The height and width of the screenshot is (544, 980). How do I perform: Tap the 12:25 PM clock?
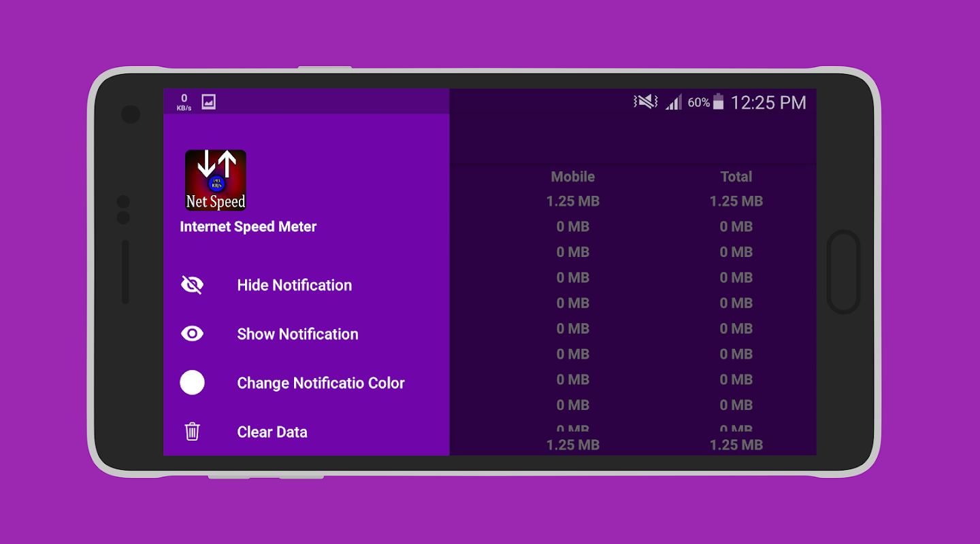click(768, 103)
